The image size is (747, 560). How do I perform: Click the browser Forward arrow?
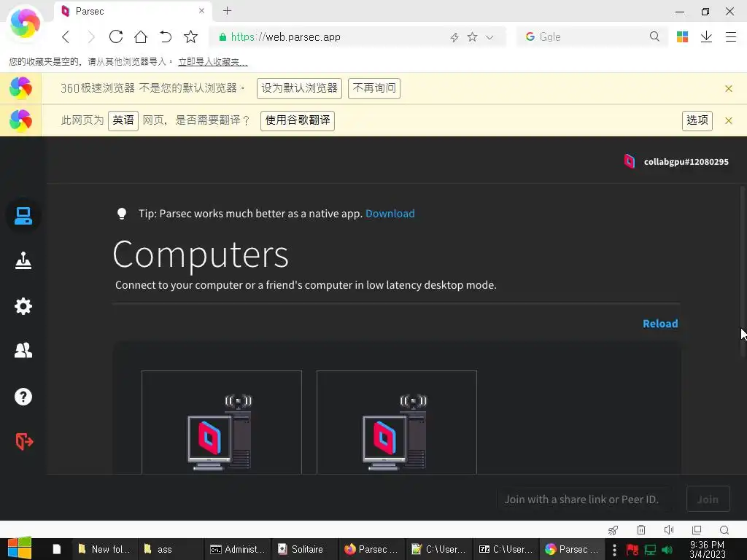pos(90,36)
